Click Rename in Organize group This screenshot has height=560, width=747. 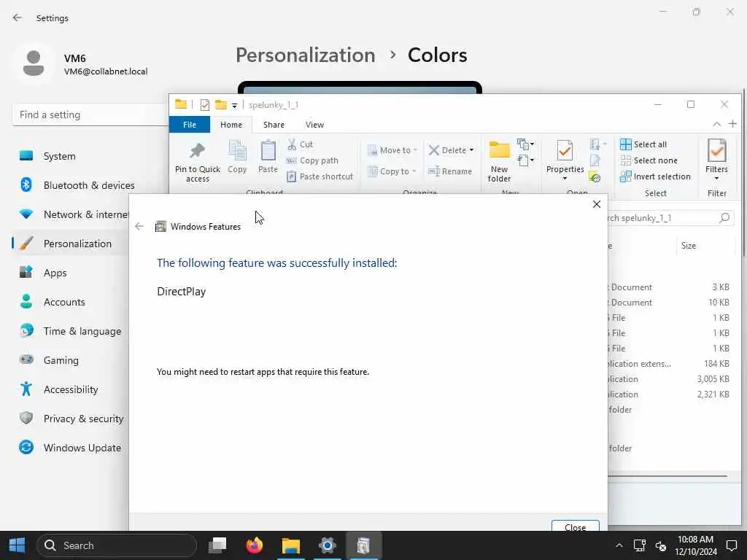[x=450, y=171]
